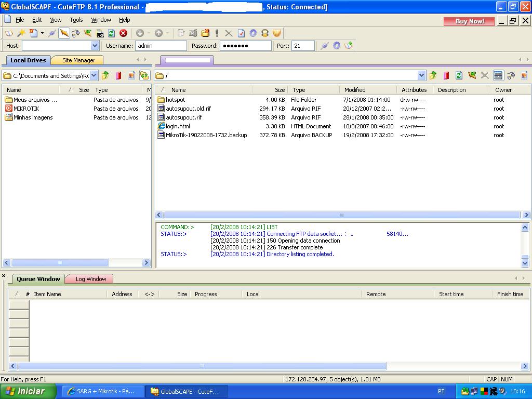The width and height of the screenshot is (532, 399).
Task: Click the synchronize folders icon in local pane
Action: [144, 75]
